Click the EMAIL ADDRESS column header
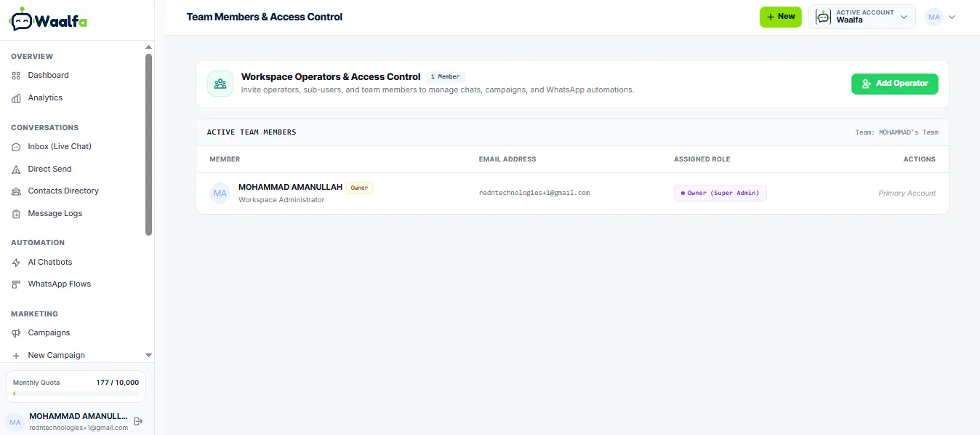 (x=507, y=159)
